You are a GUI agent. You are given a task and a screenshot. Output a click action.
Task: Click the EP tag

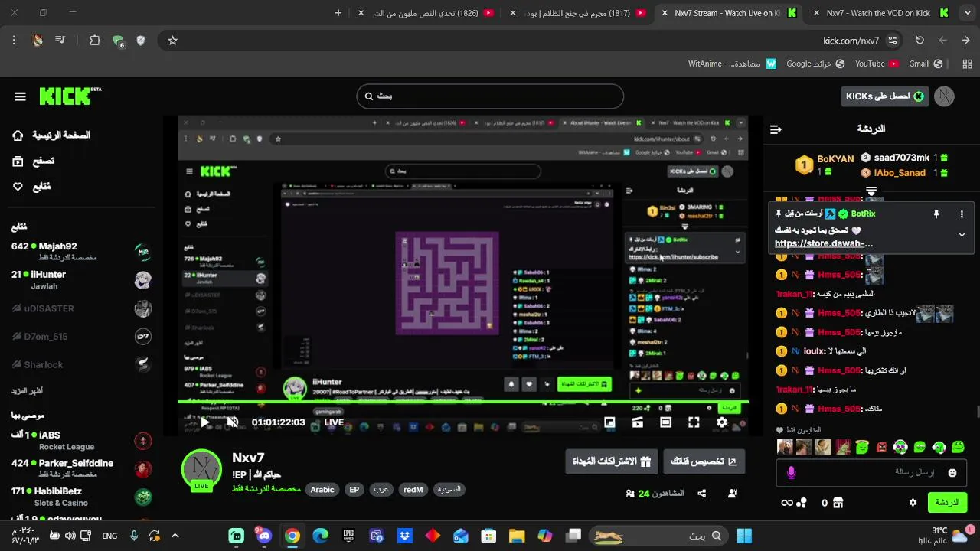point(354,490)
